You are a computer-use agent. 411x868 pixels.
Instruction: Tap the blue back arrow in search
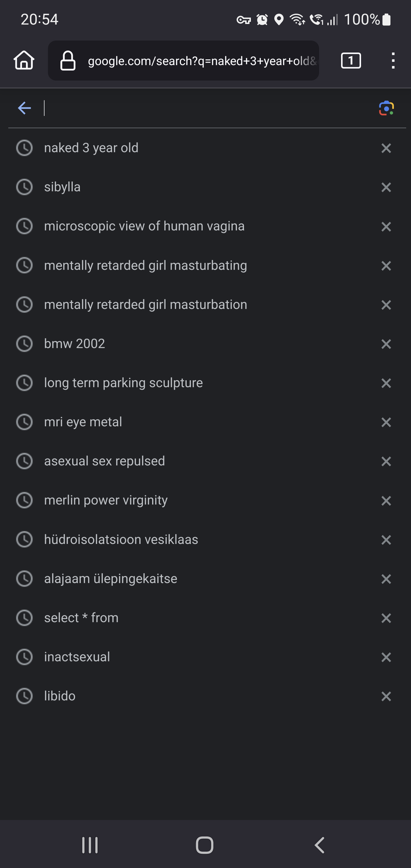click(x=24, y=108)
